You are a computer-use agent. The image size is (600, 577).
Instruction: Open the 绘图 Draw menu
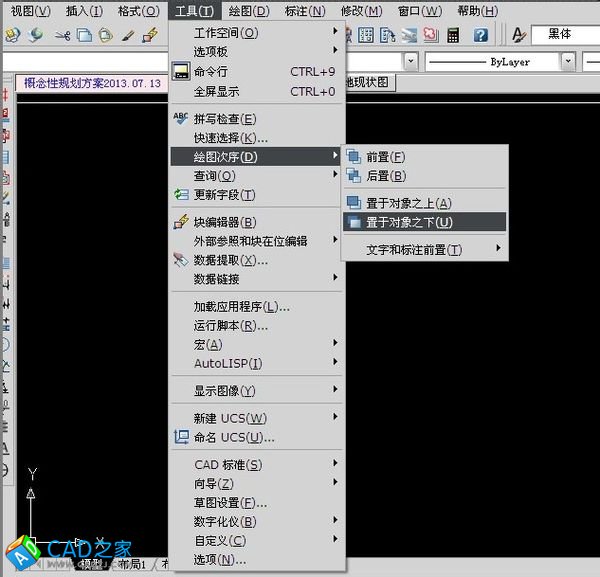[x=249, y=11]
